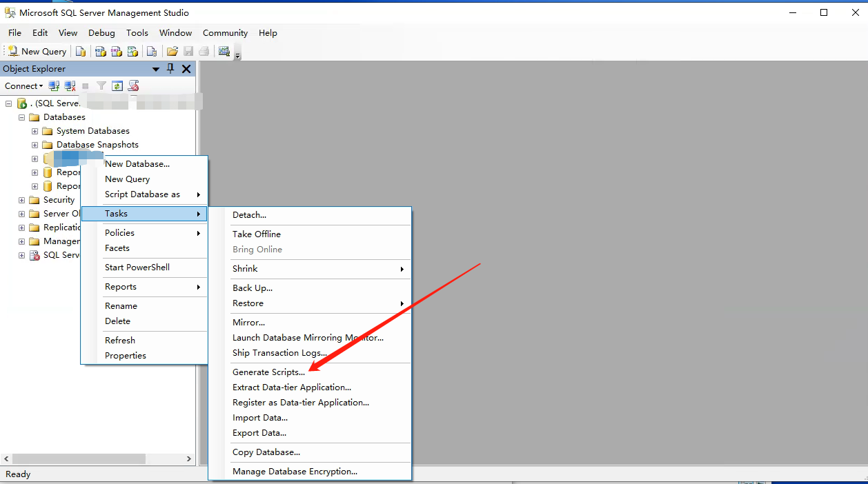Image resolution: width=868 pixels, height=484 pixels.
Task: Toggle the Object Explorer pin button
Action: 169,68
